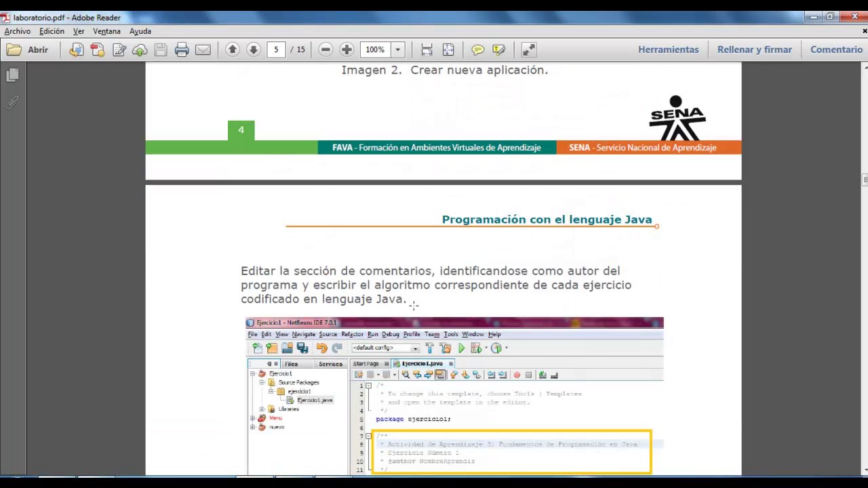Open the zoom level dropdown arrow
The image size is (868, 488).
tap(398, 49)
